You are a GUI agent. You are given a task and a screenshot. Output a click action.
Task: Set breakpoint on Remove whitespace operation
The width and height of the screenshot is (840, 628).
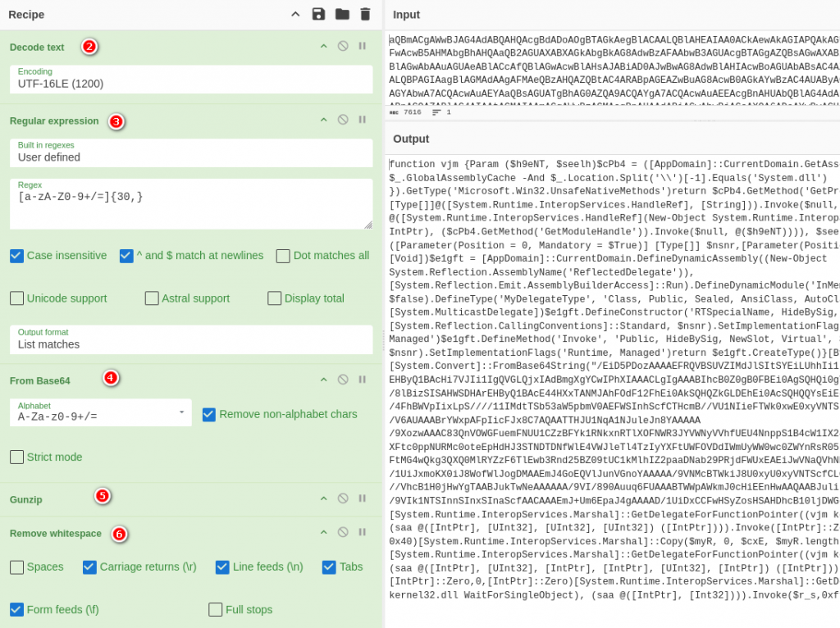tap(363, 532)
